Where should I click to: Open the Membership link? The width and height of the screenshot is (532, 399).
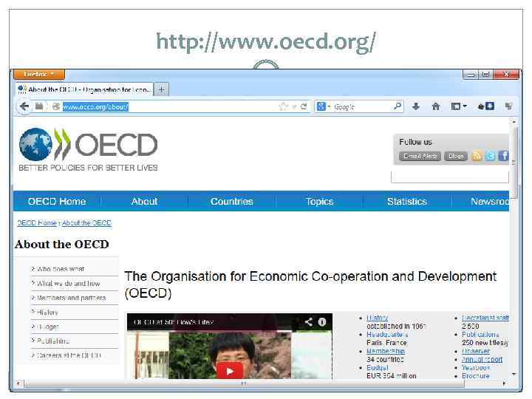[386, 351]
